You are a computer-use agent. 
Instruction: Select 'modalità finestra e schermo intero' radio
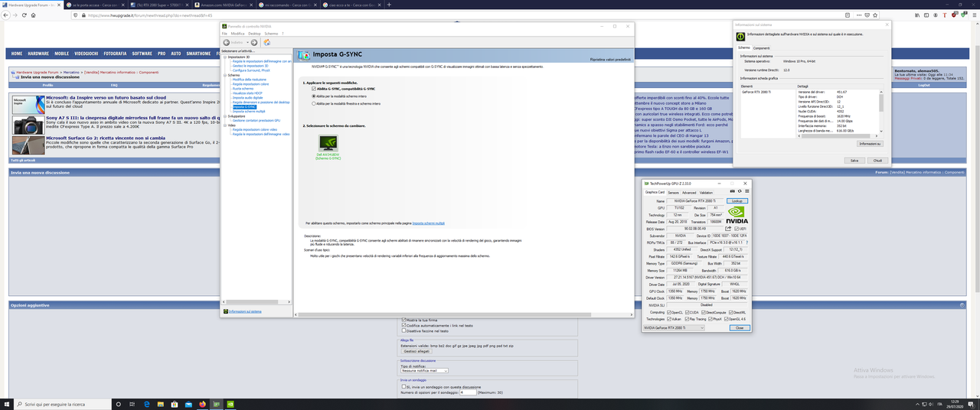314,103
